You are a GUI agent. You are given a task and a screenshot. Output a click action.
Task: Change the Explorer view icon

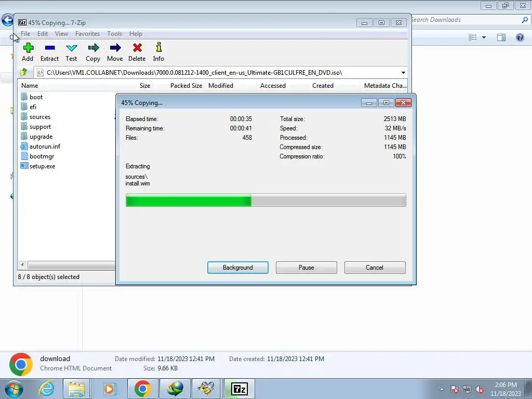[x=473, y=37]
